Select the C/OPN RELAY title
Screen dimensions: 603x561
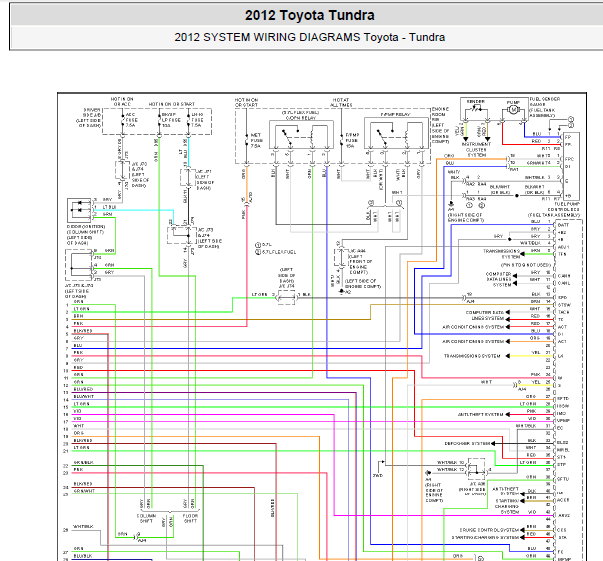[x=301, y=118]
